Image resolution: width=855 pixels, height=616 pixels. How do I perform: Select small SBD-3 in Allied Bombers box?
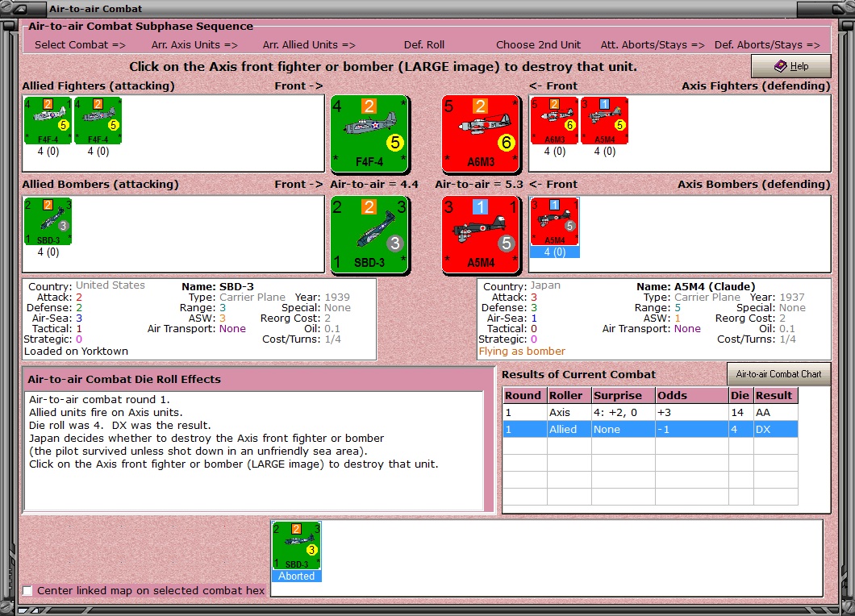pos(48,221)
